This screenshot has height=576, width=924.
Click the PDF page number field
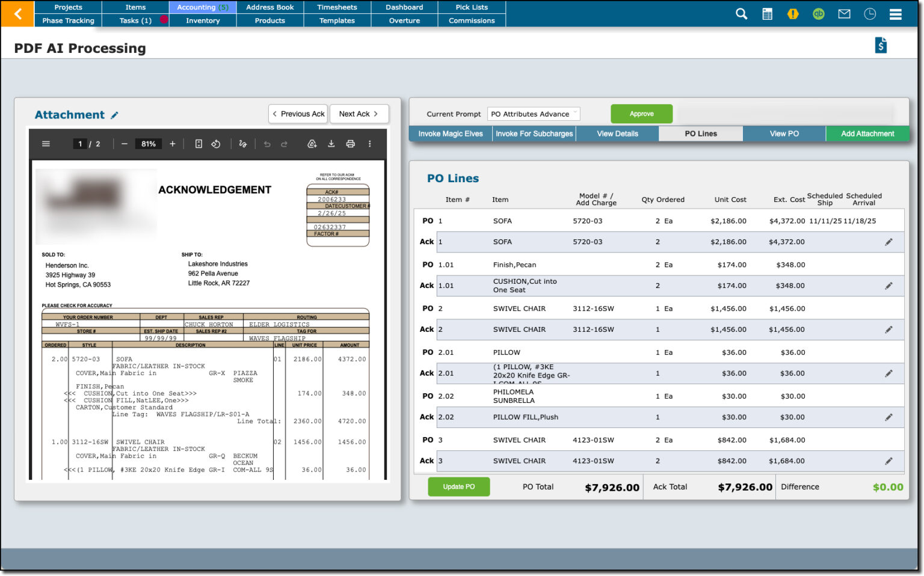[80, 144]
